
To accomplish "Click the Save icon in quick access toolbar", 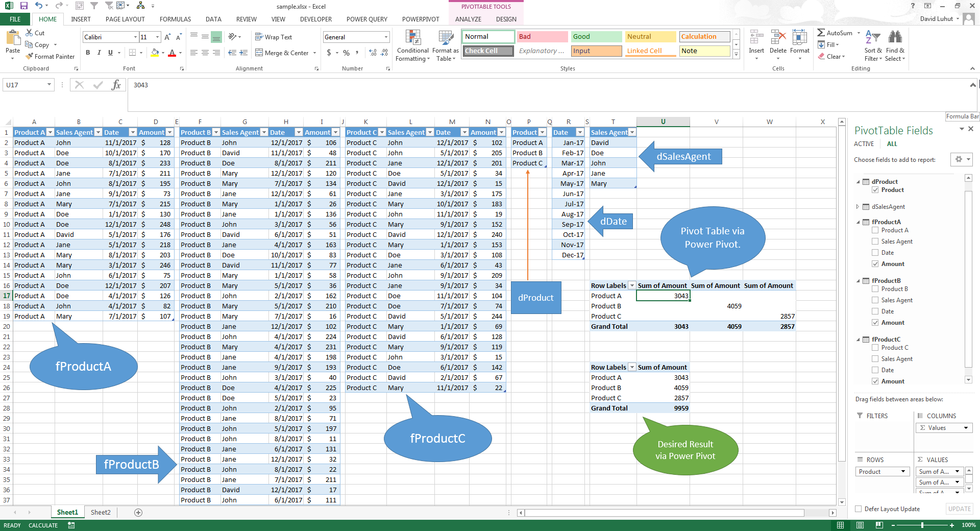I will [x=24, y=6].
